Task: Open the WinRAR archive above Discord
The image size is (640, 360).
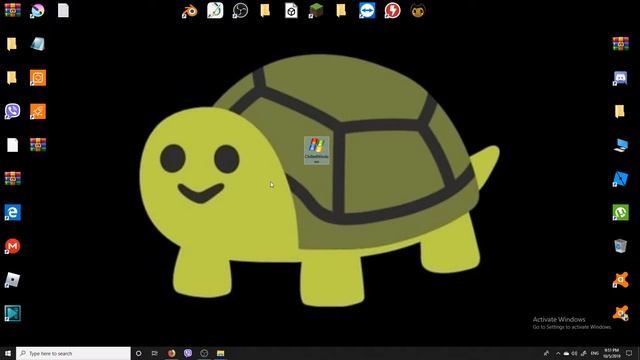Action: click(620, 44)
